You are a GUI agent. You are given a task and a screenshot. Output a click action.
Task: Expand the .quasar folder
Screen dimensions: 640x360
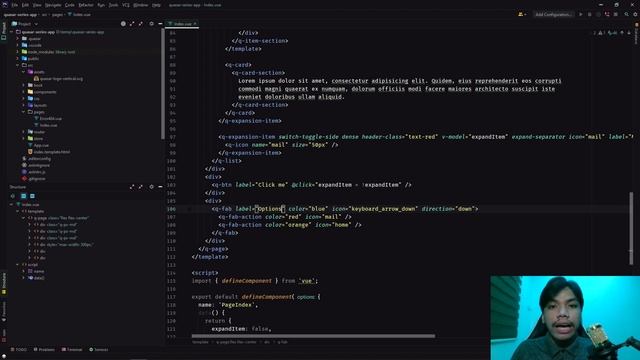pos(18,39)
